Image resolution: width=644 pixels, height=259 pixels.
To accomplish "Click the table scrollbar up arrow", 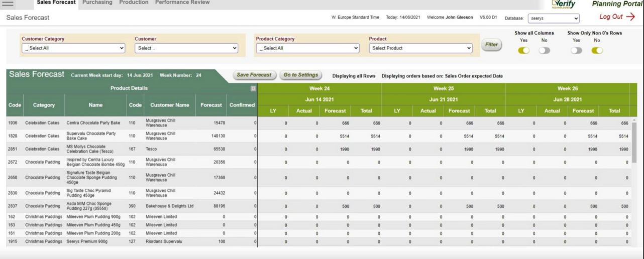I will point(634,120).
